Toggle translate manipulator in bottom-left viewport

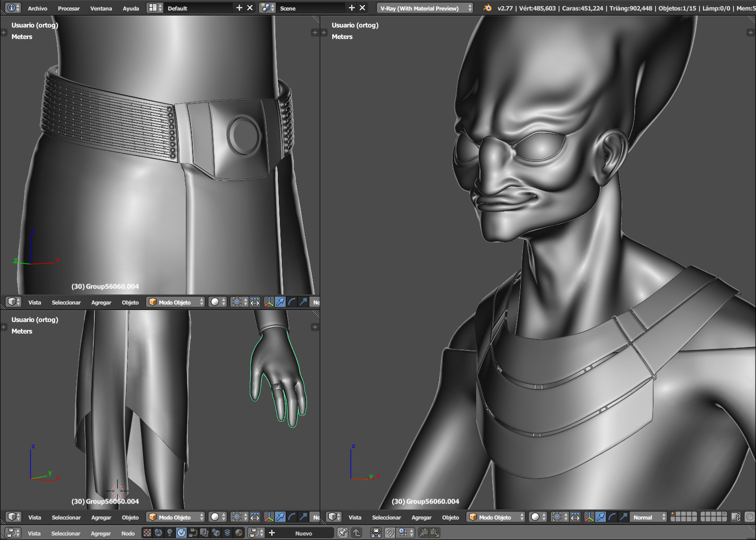[280, 517]
